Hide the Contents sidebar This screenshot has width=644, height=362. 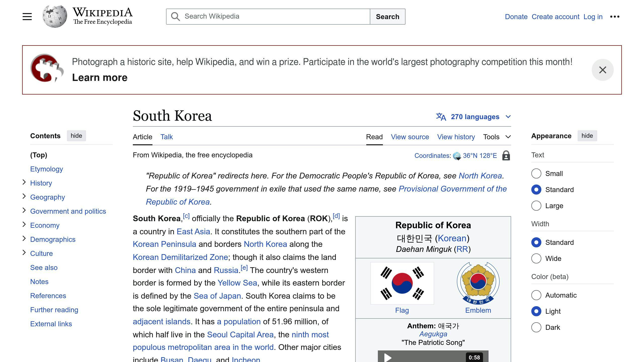tap(76, 136)
